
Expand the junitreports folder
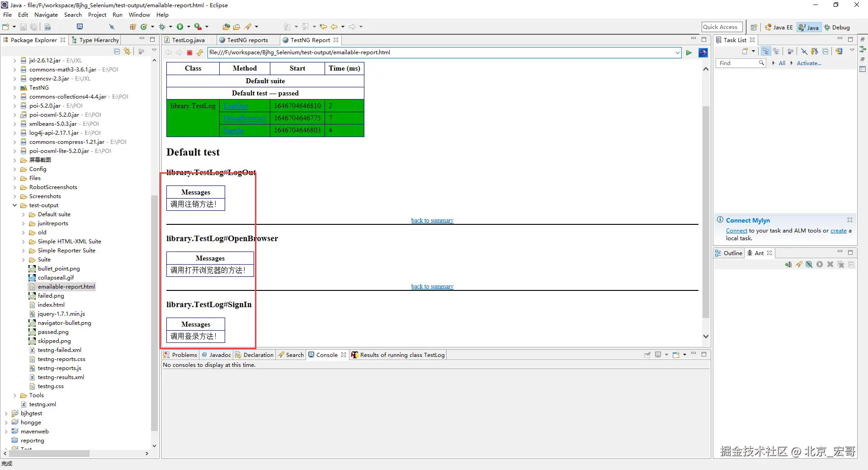pos(24,223)
